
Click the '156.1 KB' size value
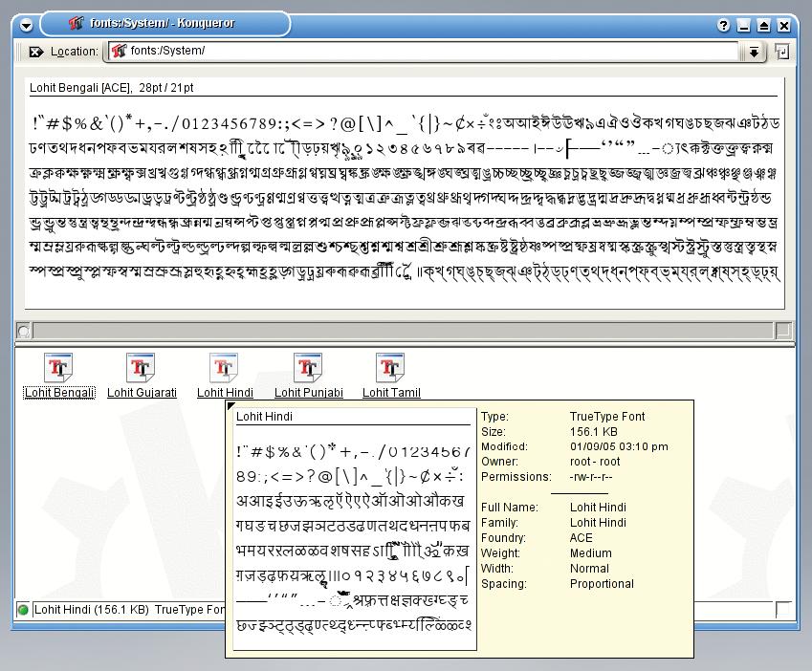[594, 431]
